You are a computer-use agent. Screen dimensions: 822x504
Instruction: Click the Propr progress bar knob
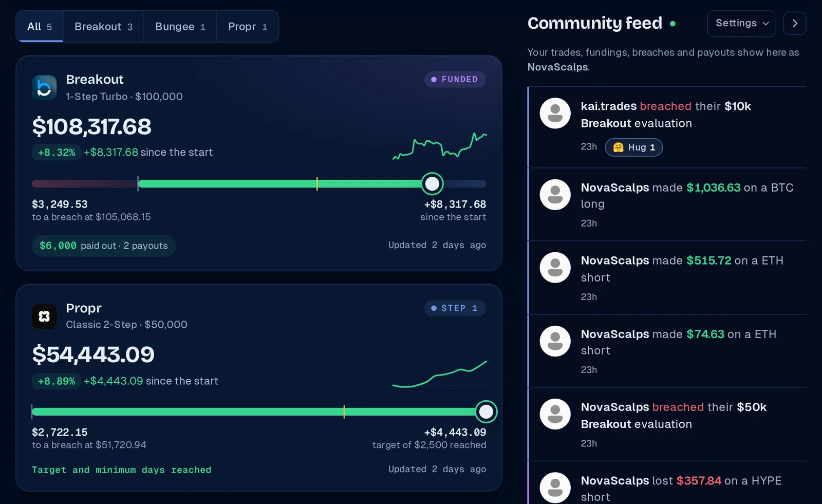coord(486,412)
